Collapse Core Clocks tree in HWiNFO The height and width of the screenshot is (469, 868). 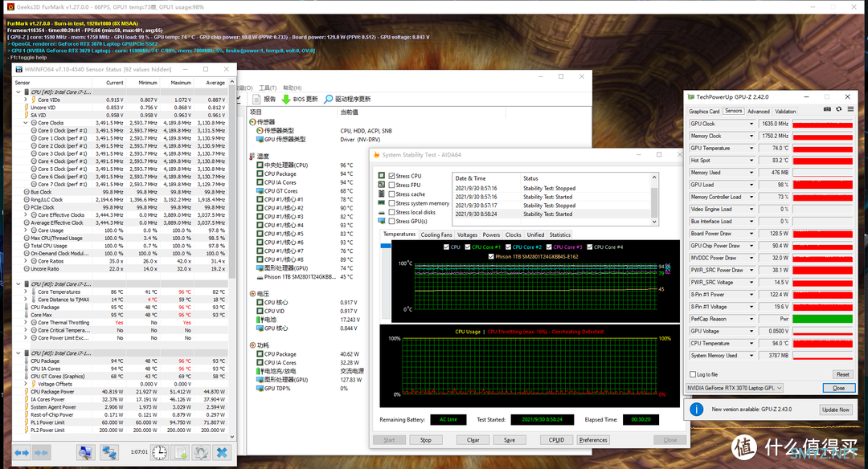[x=26, y=123]
